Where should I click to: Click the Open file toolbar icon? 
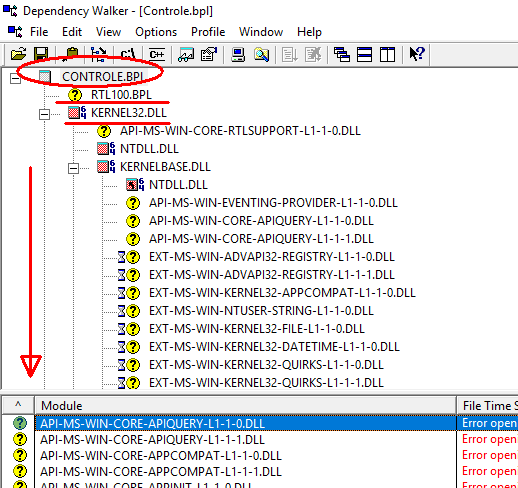(19, 54)
